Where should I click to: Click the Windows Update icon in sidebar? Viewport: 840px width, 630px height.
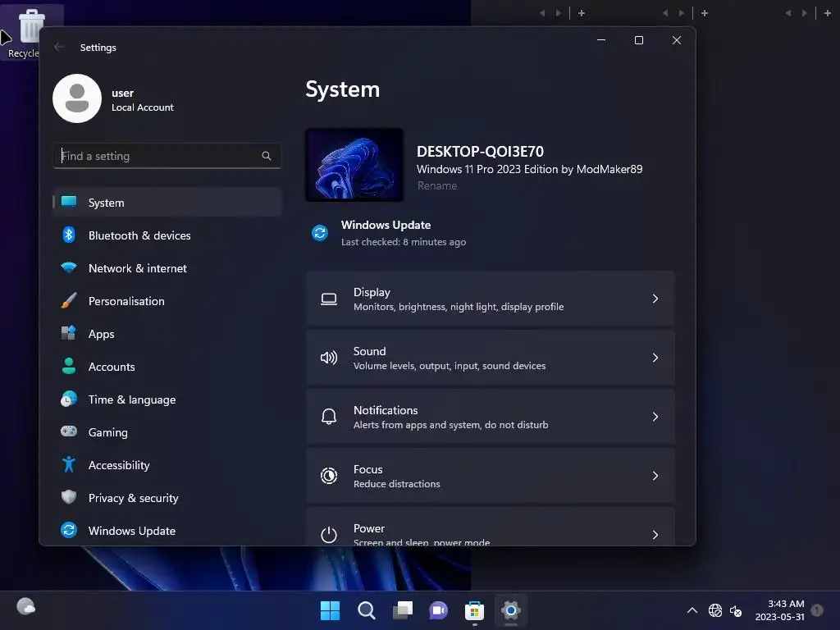click(x=69, y=530)
